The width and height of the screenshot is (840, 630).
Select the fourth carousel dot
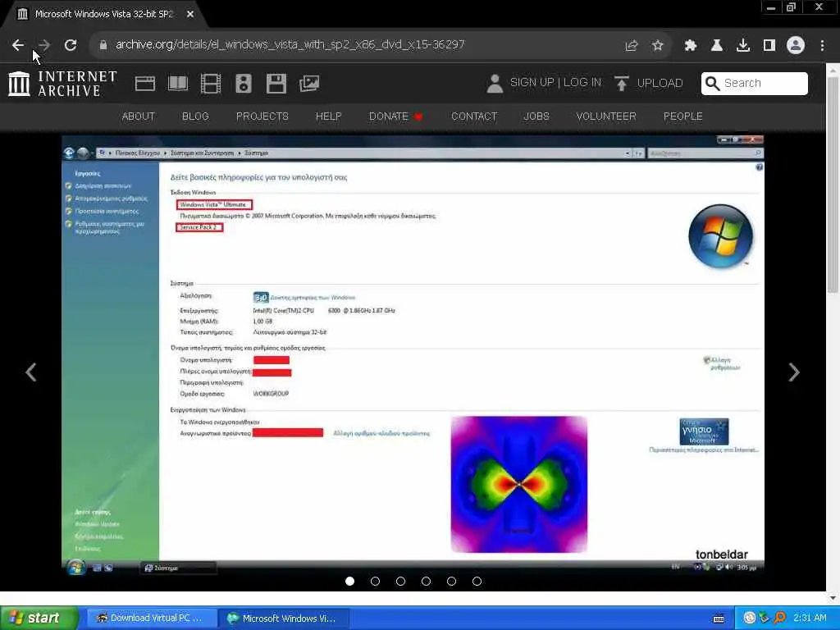click(x=426, y=582)
